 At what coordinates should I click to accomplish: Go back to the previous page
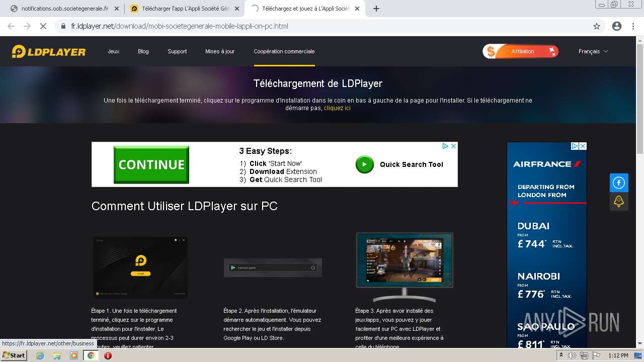(x=11, y=26)
